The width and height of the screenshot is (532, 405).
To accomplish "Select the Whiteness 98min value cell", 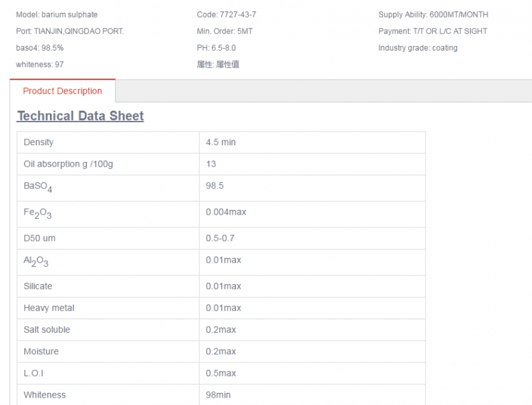I will 312,395.
